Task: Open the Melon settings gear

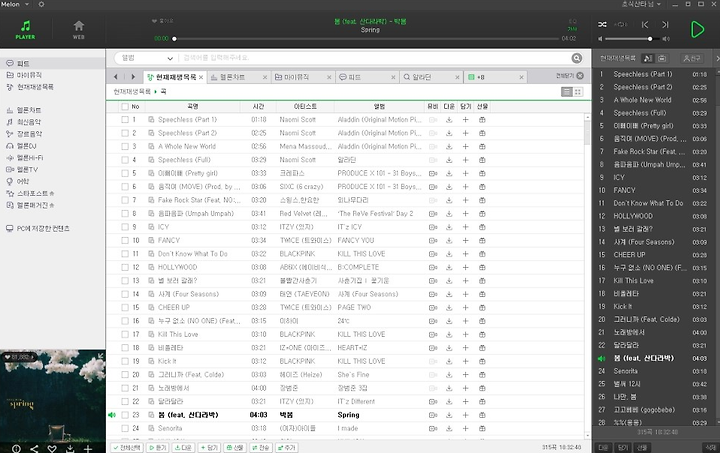Action: click(x=41, y=4)
